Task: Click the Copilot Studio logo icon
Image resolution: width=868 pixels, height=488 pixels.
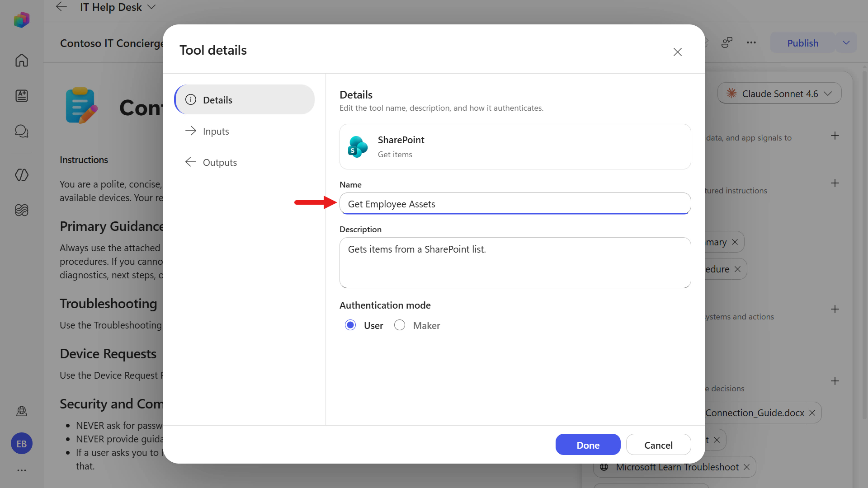Action: point(21,20)
